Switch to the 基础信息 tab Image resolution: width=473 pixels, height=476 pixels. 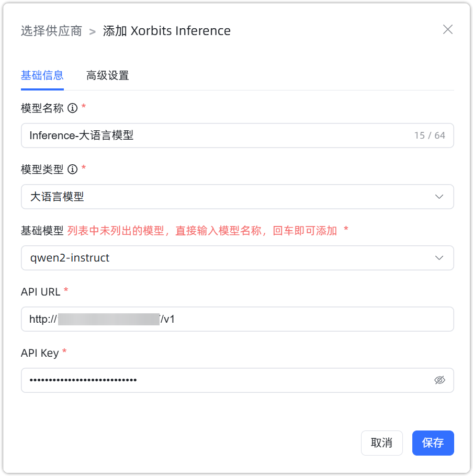tap(42, 75)
